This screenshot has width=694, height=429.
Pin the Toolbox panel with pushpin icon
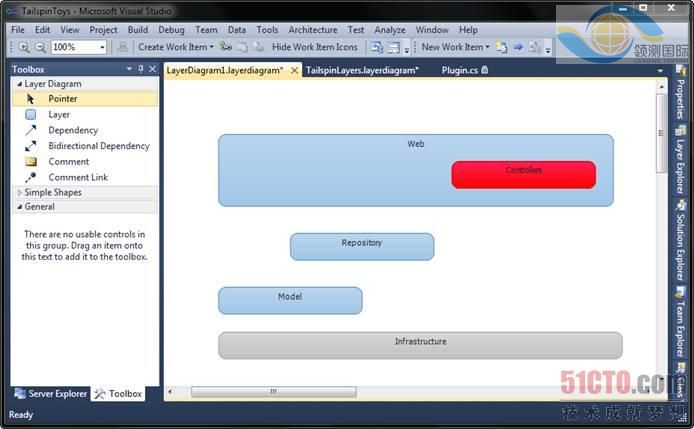coord(141,69)
